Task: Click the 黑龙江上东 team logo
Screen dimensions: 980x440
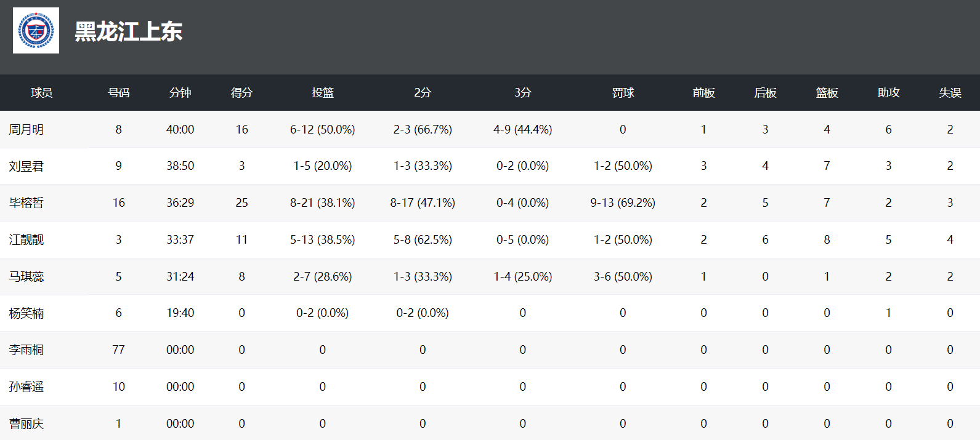Action: (36, 31)
